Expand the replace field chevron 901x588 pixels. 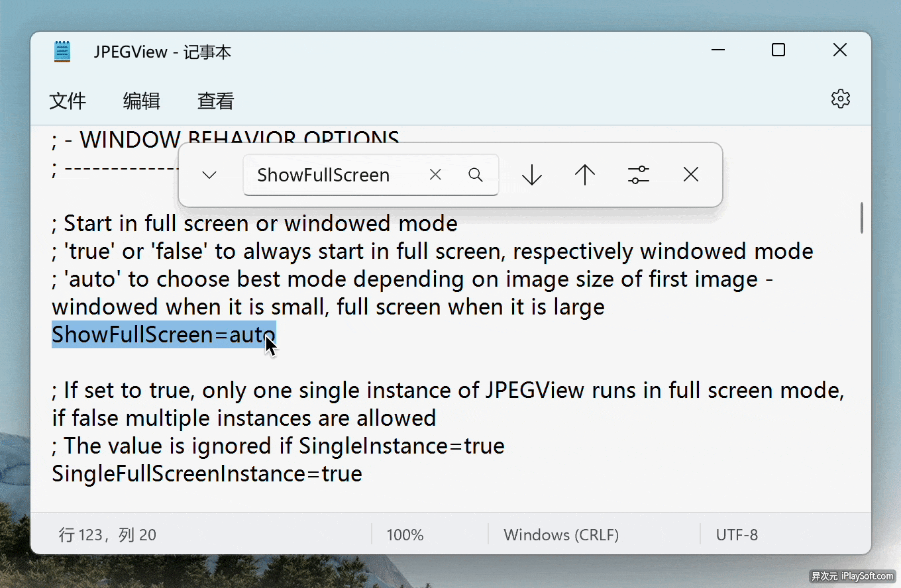(209, 175)
